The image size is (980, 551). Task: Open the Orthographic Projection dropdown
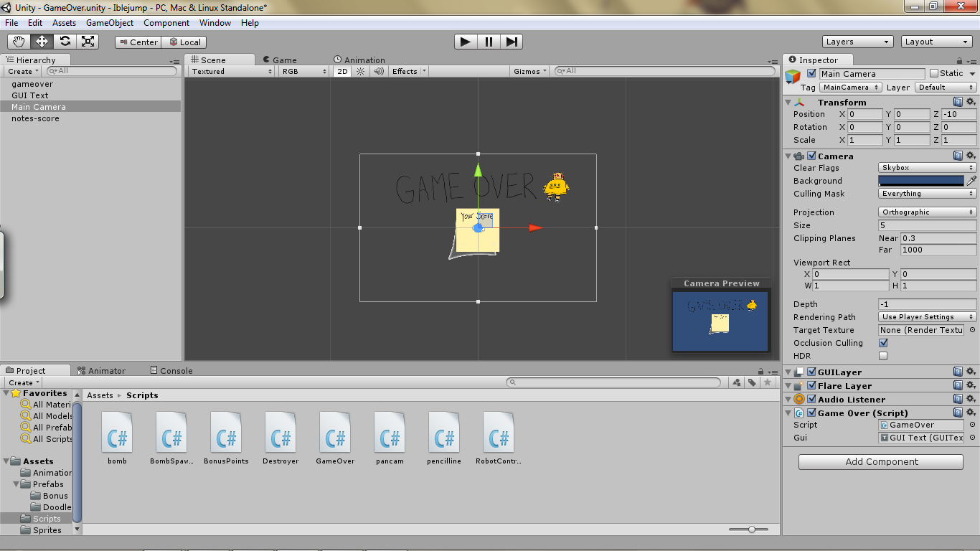[928, 212]
